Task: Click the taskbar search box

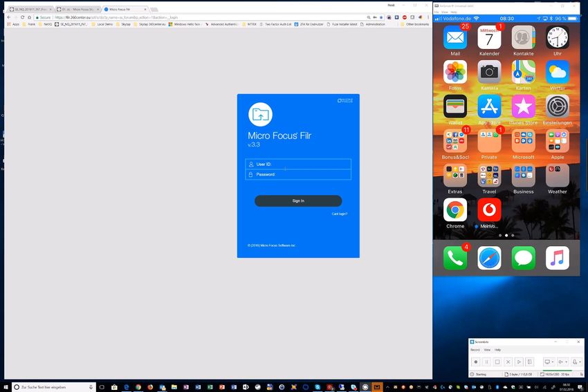Action: 54,386
